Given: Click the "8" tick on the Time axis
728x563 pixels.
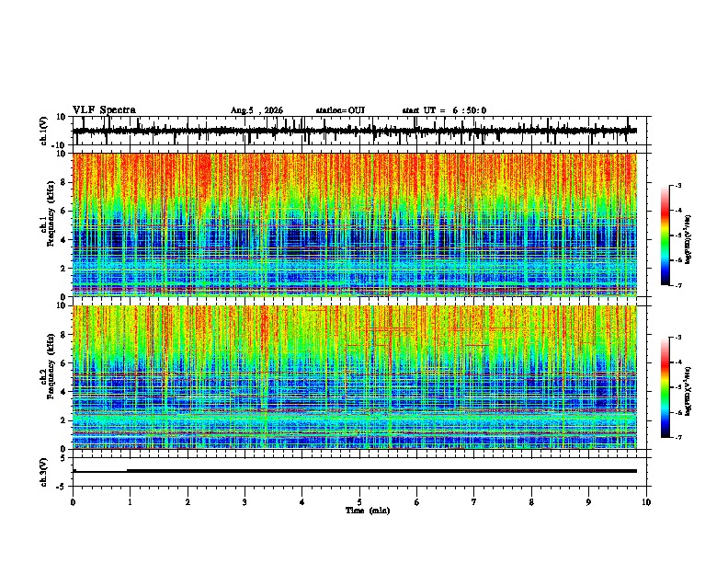Looking at the screenshot, I should pyautogui.click(x=531, y=502).
